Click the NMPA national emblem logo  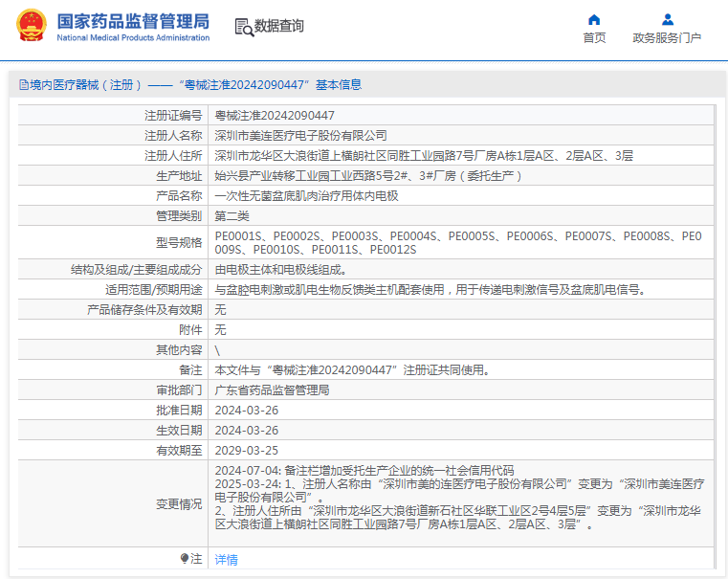click(x=30, y=26)
